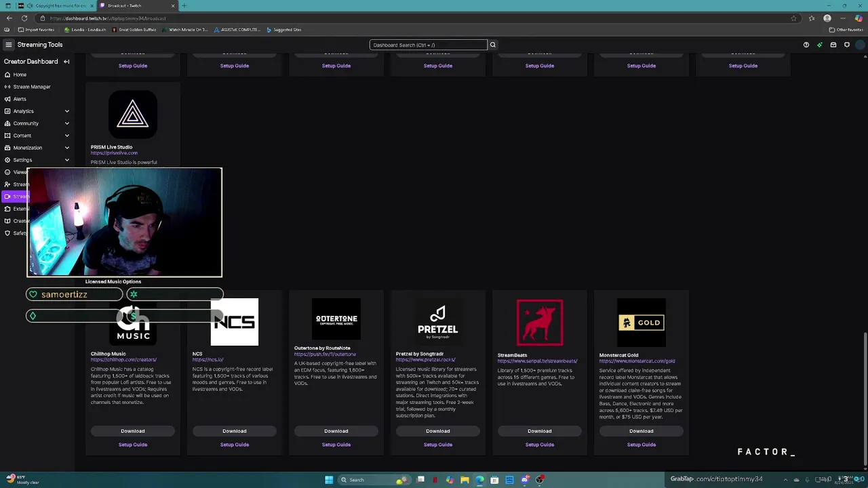
Task: Click the PRISM Live Studio logo
Action: pos(133,115)
